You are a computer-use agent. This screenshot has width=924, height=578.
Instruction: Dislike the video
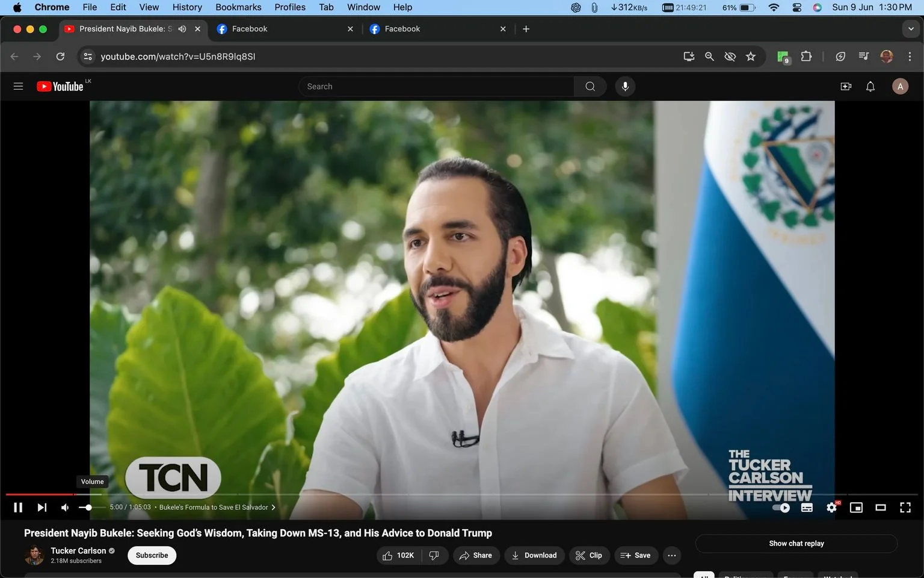434,555
